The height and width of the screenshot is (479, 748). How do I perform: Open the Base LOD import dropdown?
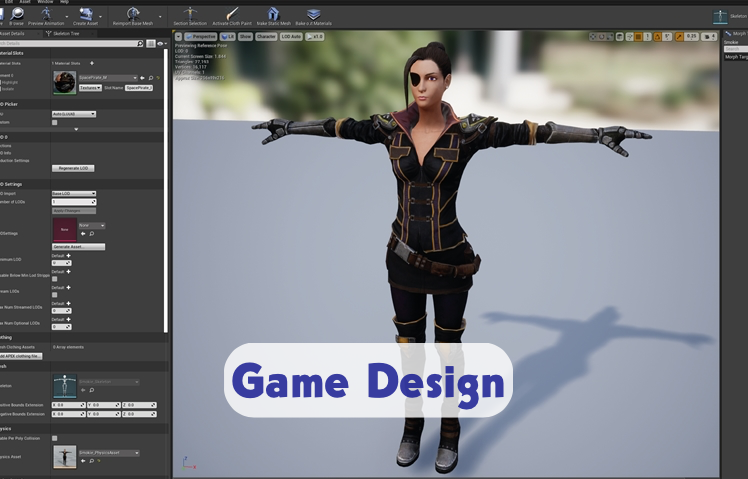click(x=74, y=194)
